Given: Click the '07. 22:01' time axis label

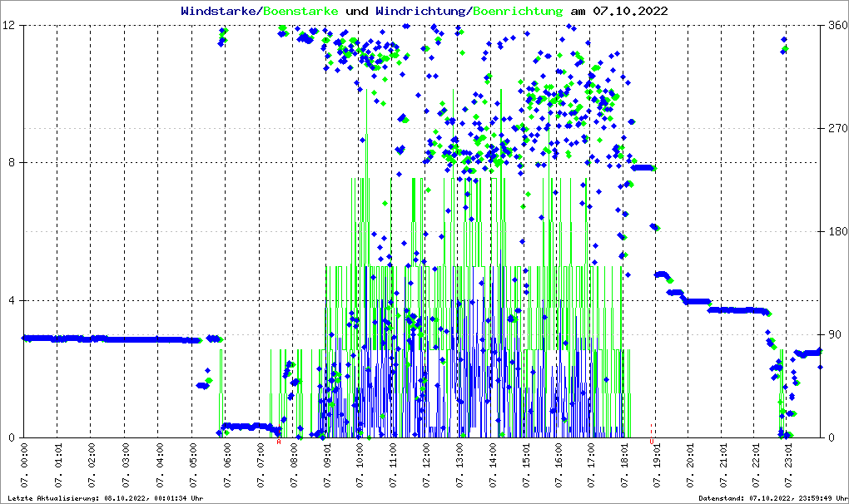Looking at the screenshot, I should click(755, 466).
